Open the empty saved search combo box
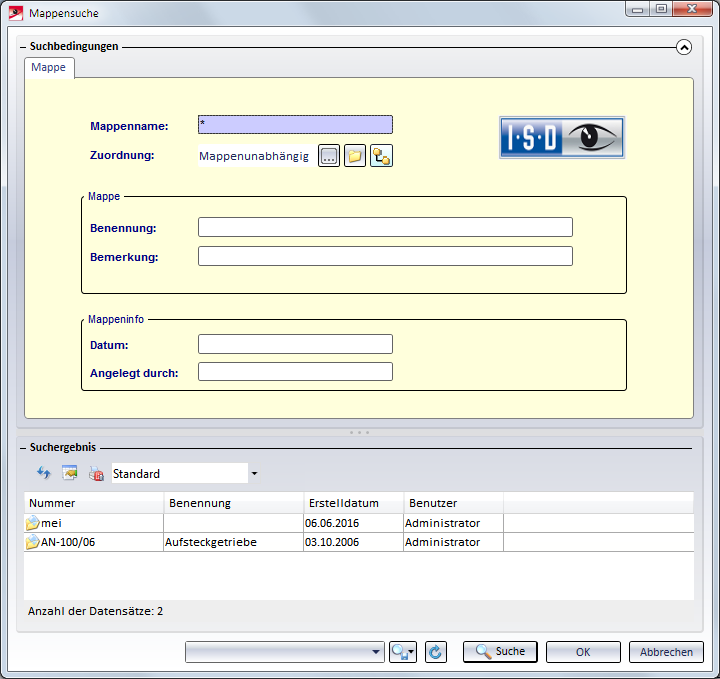This screenshot has height=679, width=720. pyautogui.click(x=285, y=652)
